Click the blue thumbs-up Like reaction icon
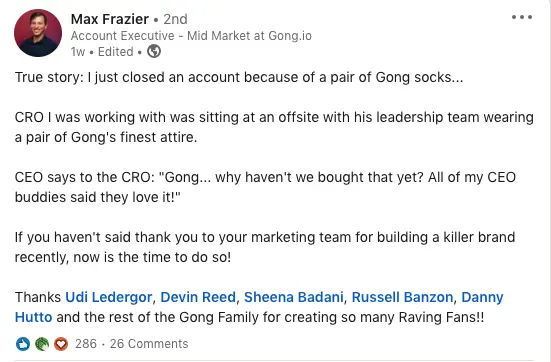The height and width of the screenshot is (362, 551). point(23,344)
